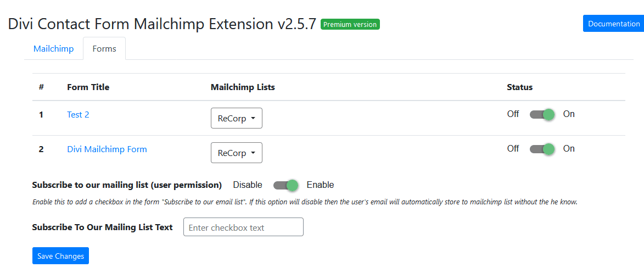Toggle the status switch for Test 2
Viewport: 644px width, 273px height.
[x=541, y=114]
